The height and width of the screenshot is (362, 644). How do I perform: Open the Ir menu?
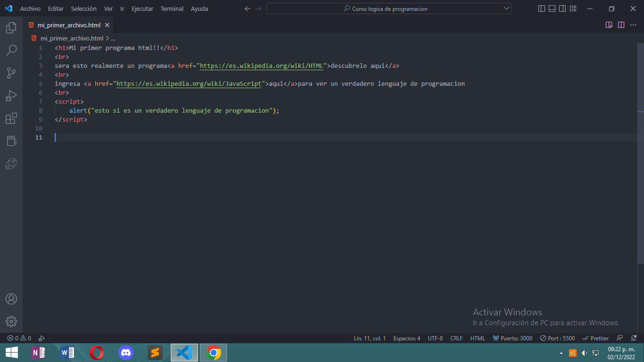coord(122,8)
